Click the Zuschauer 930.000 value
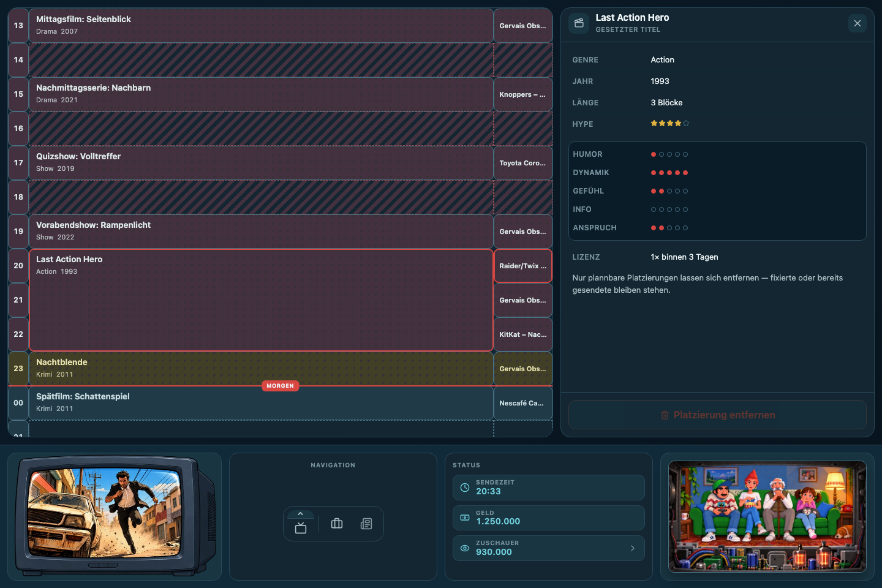Screen dimensions: 882x588 point(494,552)
